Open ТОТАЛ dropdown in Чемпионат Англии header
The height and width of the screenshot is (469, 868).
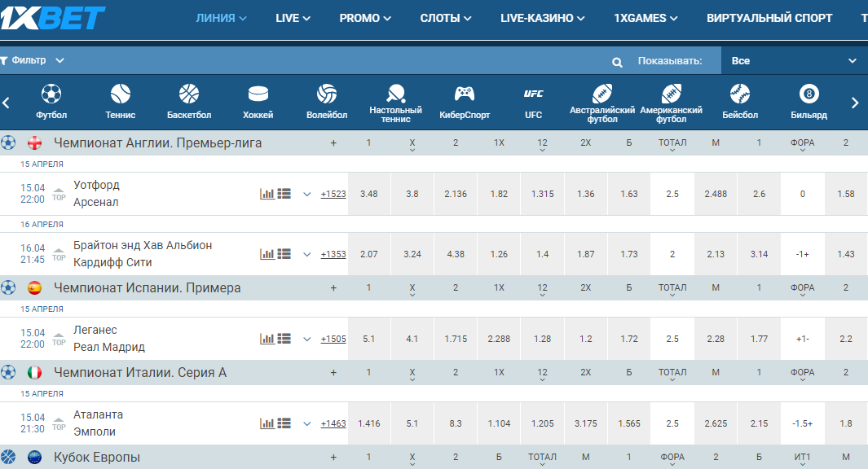pos(672,145)
